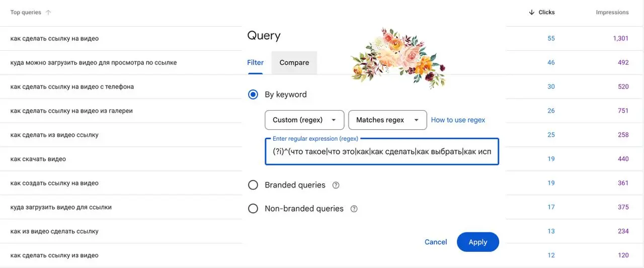The width and height of the screenshot is (644, 268).
Task: Click the Top queries sort arrow icon
Action: coord(48,13)
